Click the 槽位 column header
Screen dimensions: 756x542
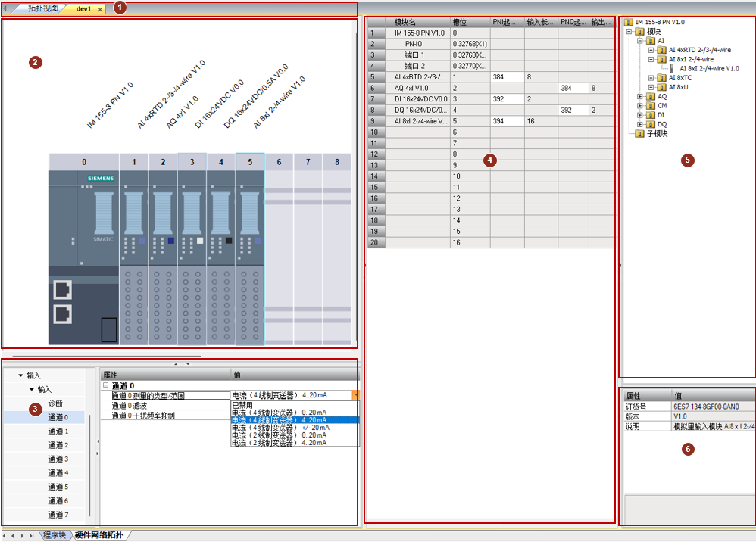(470, 22)
